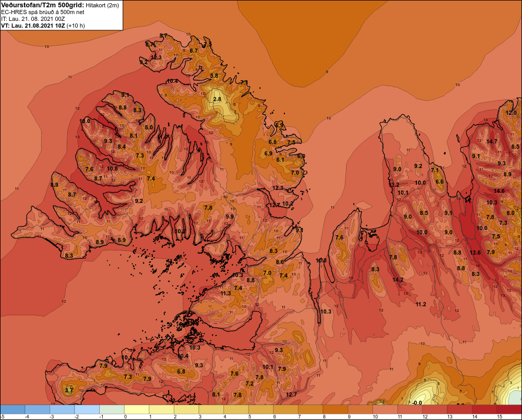Click the 'IT: Lau. 21. 08. 2021 00Z' line
Image resolution: width=522 pixels, height=420 pixels.
tap(33, 19)
